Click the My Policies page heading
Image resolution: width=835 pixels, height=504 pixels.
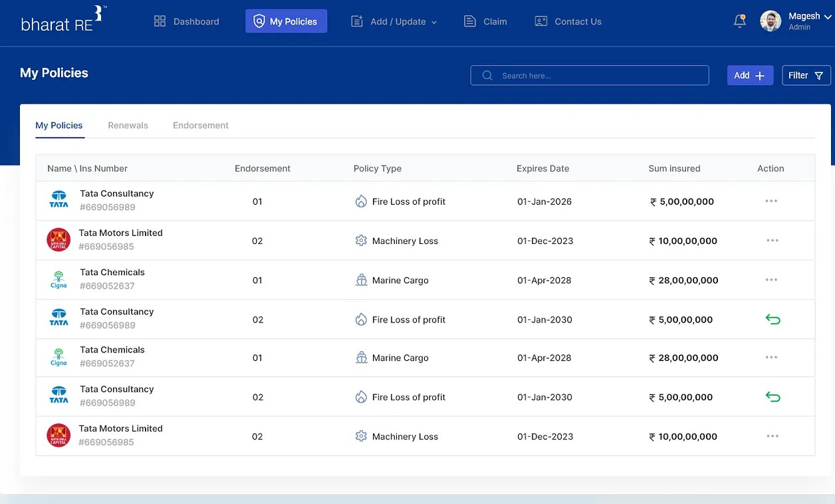(x=54, y=73)
